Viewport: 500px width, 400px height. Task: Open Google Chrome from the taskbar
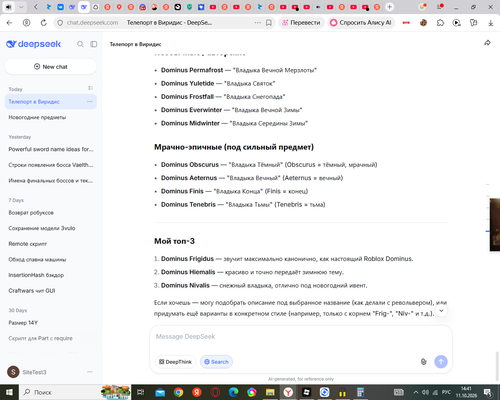pyautogui.click(x=179, y=392)
